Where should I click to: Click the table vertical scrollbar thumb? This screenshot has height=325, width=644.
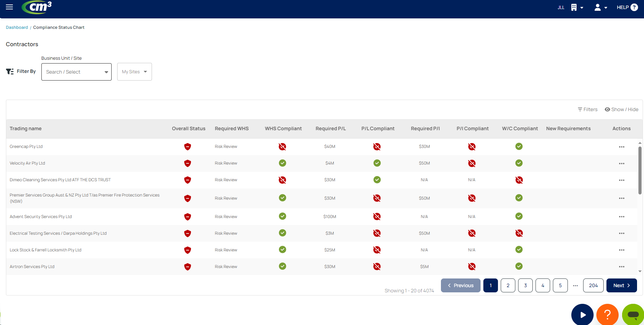point(640,170)
